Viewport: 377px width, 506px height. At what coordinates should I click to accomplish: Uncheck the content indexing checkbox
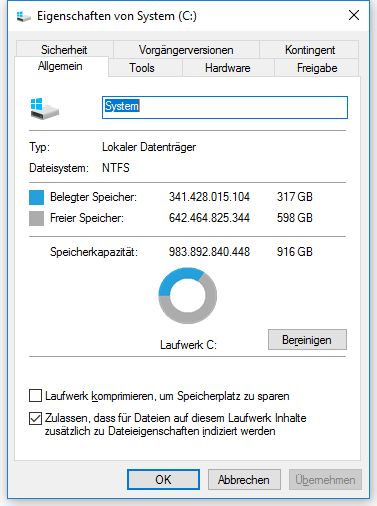point(35,418)
